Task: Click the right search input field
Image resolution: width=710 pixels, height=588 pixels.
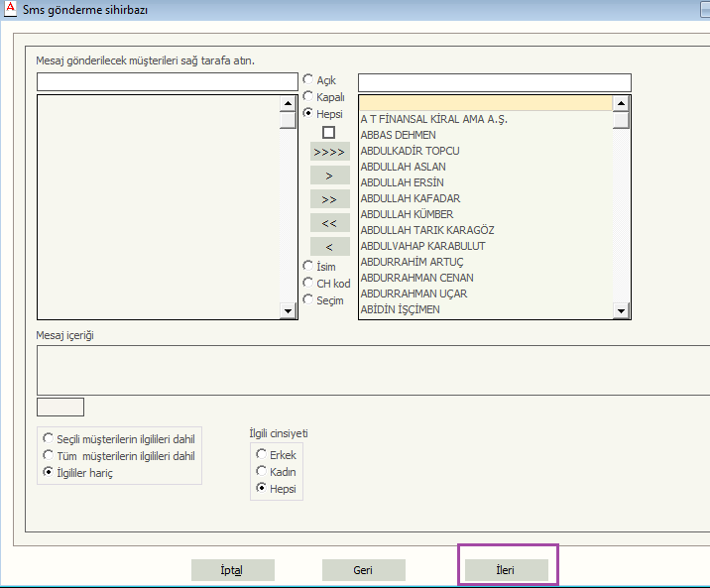Action: (x=494, y=82)
